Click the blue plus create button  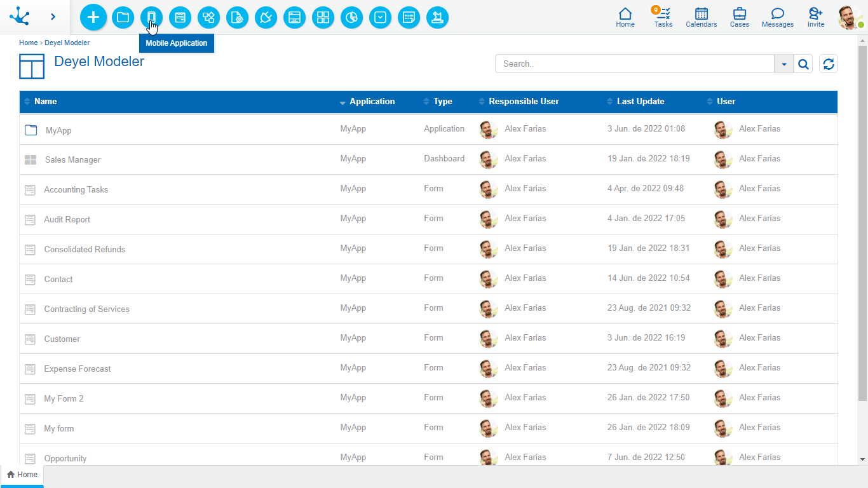point(93,17)
